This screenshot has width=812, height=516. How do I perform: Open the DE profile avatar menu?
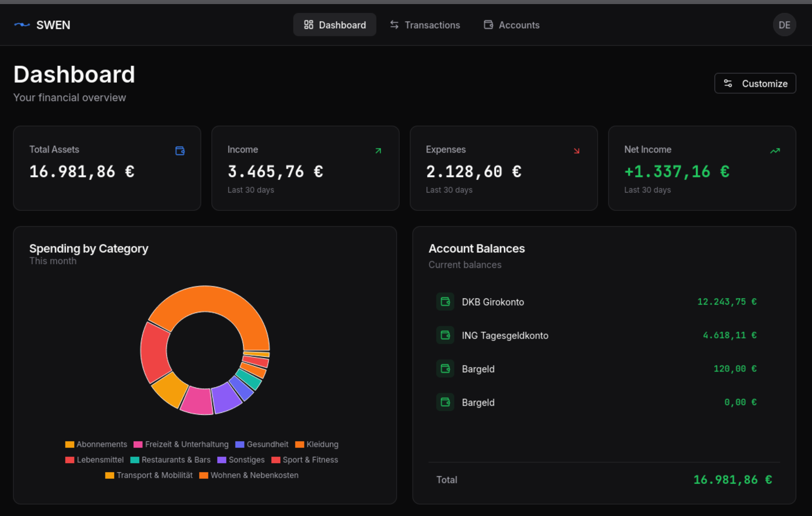[x=784, y=25]
